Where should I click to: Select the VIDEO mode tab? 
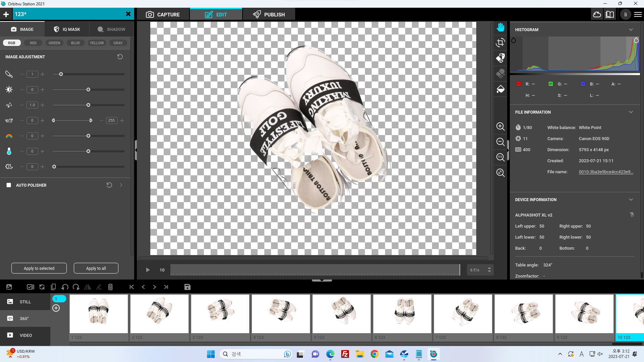coord(25,335)
